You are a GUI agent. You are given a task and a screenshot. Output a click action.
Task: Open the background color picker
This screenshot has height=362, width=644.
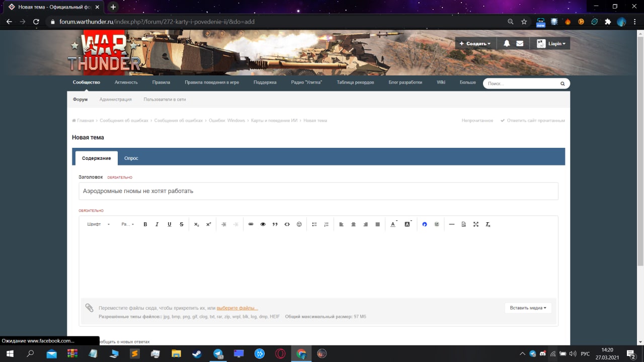[408, 224]
